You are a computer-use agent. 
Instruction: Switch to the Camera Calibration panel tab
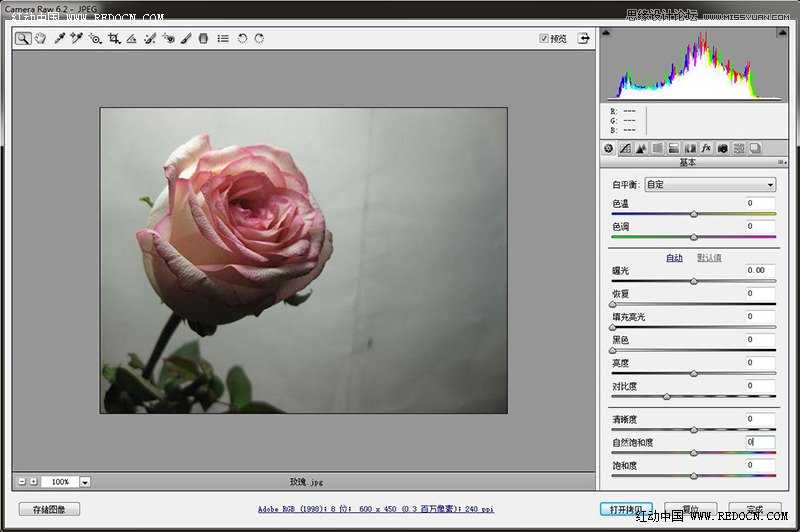click(x=722, y=148)
